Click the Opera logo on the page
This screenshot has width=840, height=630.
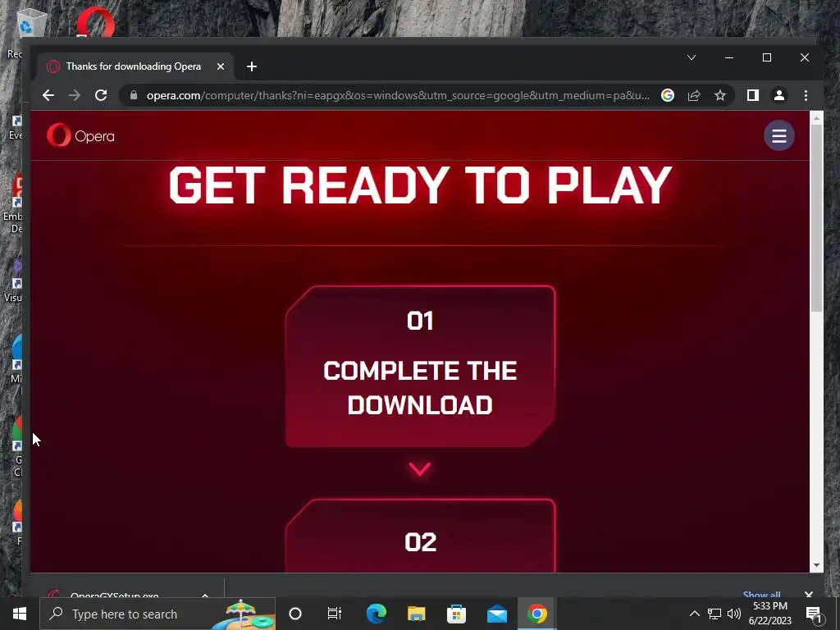80,135
